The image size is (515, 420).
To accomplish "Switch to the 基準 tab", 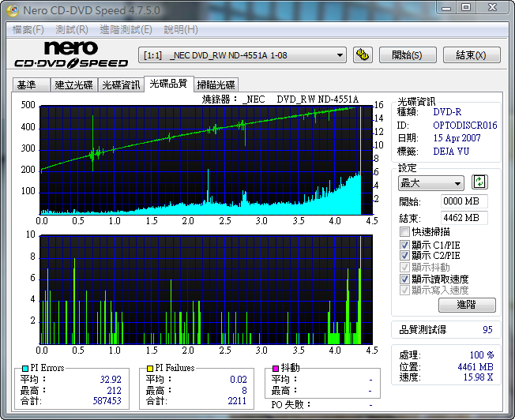I will (32, 85).
